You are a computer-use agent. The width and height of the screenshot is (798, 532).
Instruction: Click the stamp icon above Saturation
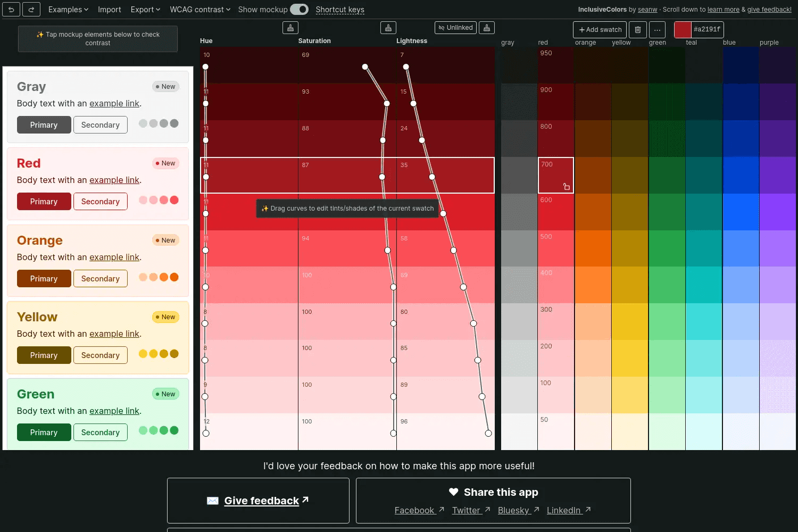(388, 28)
